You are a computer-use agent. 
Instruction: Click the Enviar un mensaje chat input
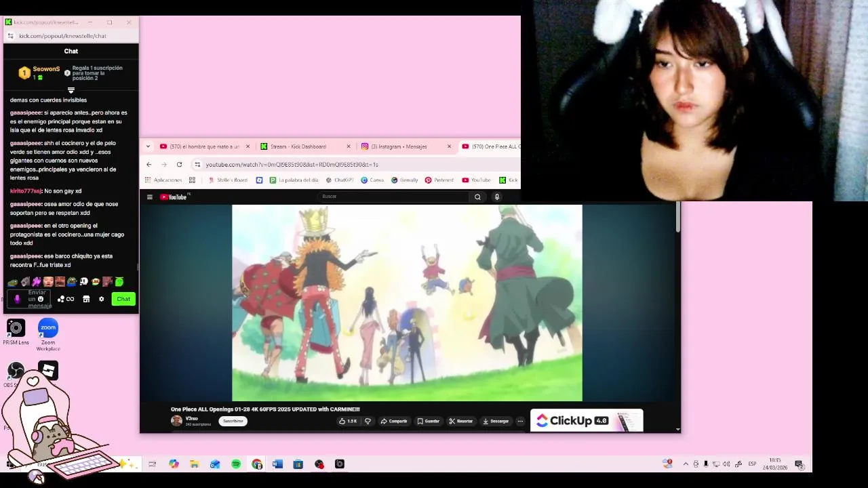pyautogui.click(x=29, y=299)
